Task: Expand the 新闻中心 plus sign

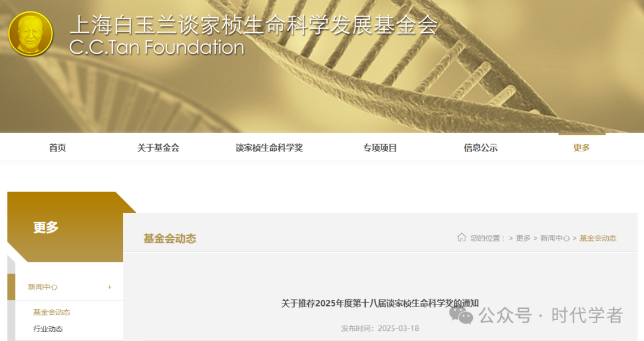Action: coord(110,287)
